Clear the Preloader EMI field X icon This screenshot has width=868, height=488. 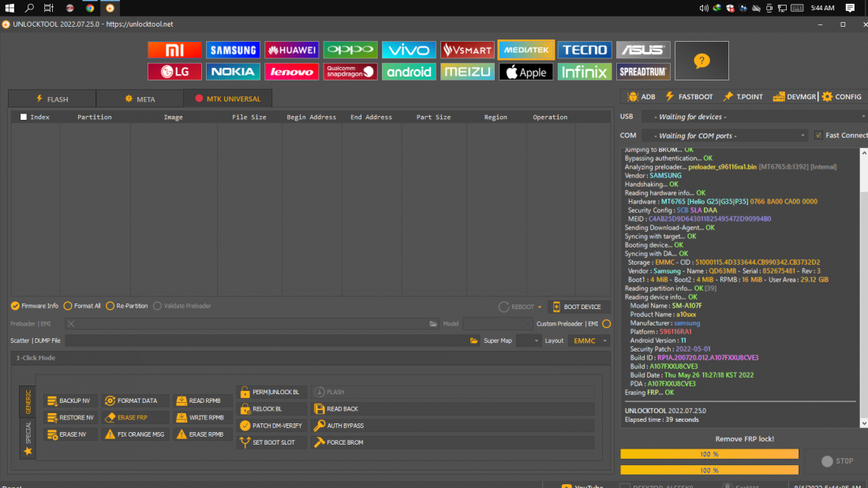[71, 324]
